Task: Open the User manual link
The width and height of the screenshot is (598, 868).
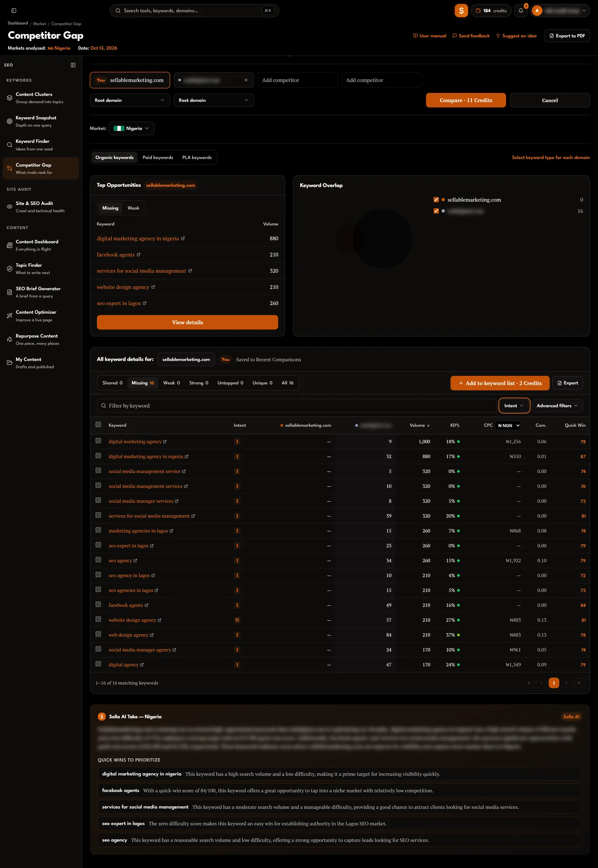Action: pyautogui.click(x=429, y=36)
